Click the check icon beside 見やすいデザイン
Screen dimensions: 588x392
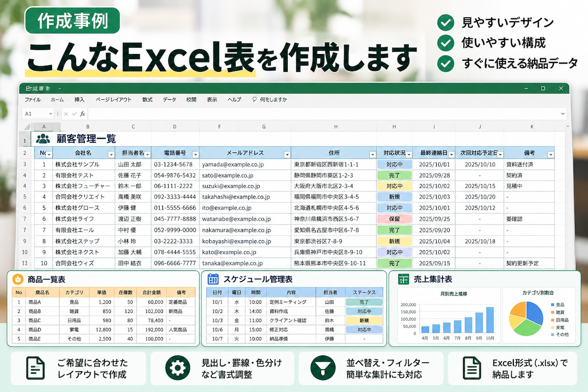[x=445, y=23]
